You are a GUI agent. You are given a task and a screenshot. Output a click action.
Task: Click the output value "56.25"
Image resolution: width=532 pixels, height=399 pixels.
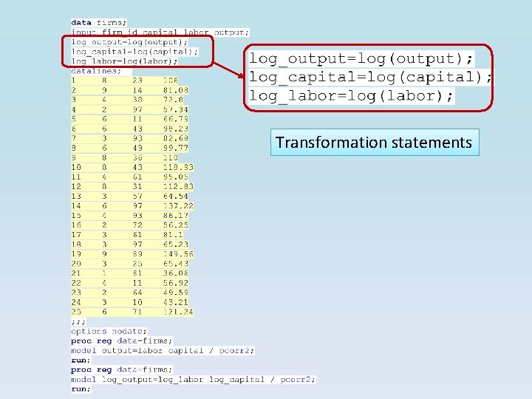point(175,225)
